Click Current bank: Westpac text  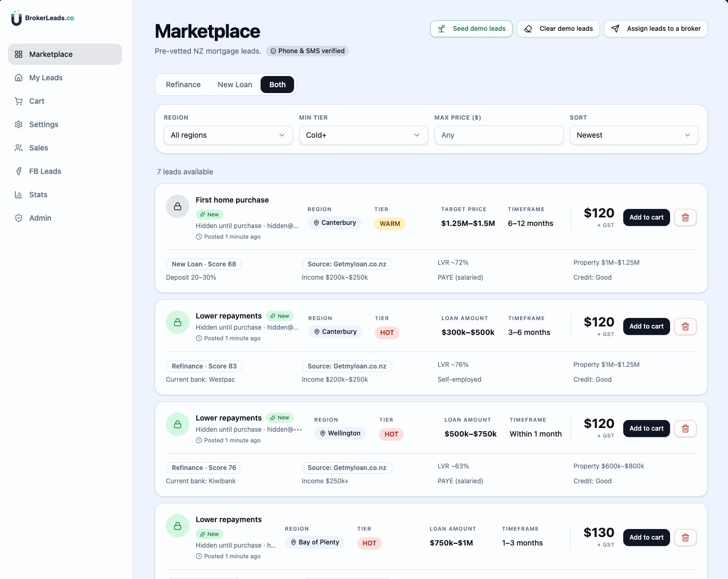tap(200, 380)
